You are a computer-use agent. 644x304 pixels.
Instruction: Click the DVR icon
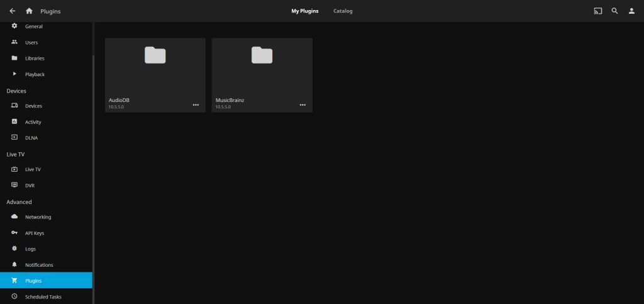coord(14,185)
